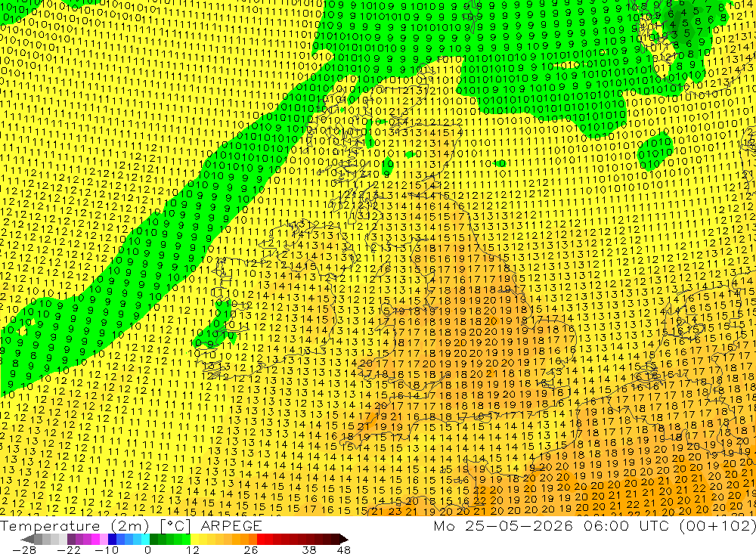Click the '(00+102)' forecast hour text
Viewport: 756px width, 554px height.
717,525
